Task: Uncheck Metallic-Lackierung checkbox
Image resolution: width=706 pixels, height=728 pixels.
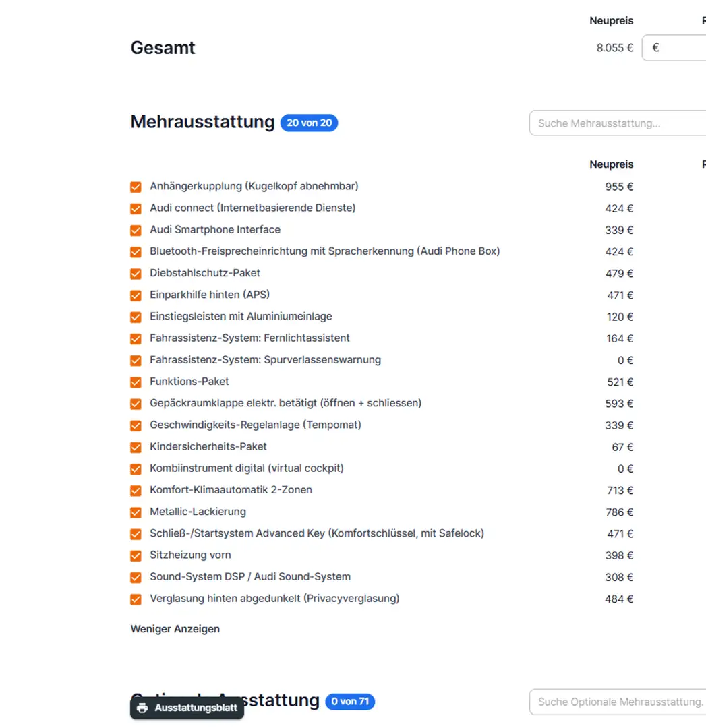Action: point(136,512)
